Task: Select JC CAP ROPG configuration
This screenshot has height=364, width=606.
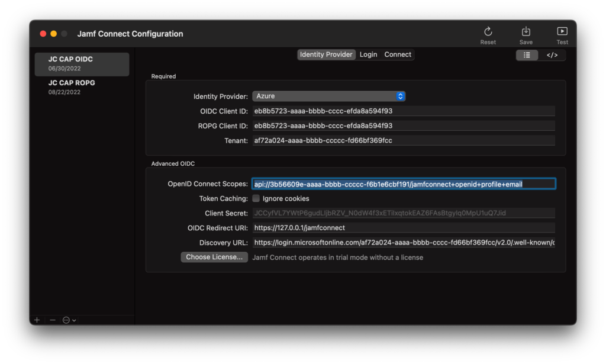Action: (x=82, y=88)
